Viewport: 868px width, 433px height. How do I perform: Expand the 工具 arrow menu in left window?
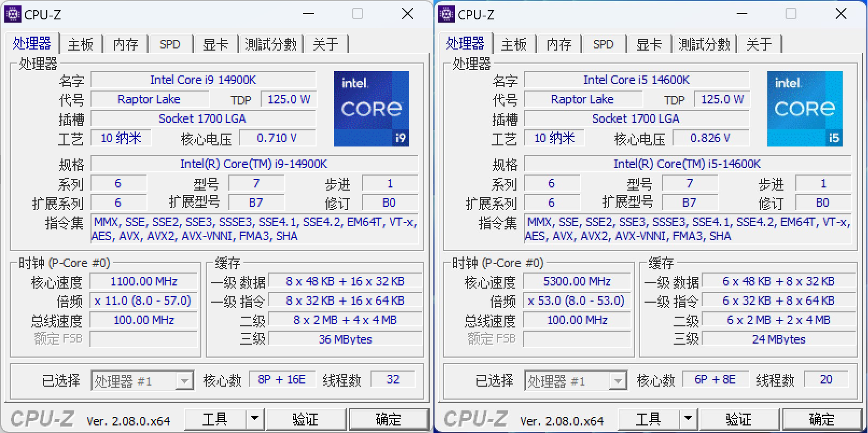[x=255, y=418]
